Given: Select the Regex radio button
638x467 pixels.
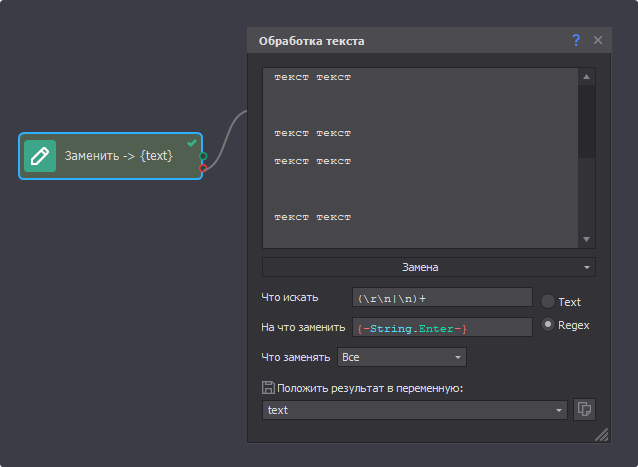Looking at the screenshot, I should click(548, 325).
